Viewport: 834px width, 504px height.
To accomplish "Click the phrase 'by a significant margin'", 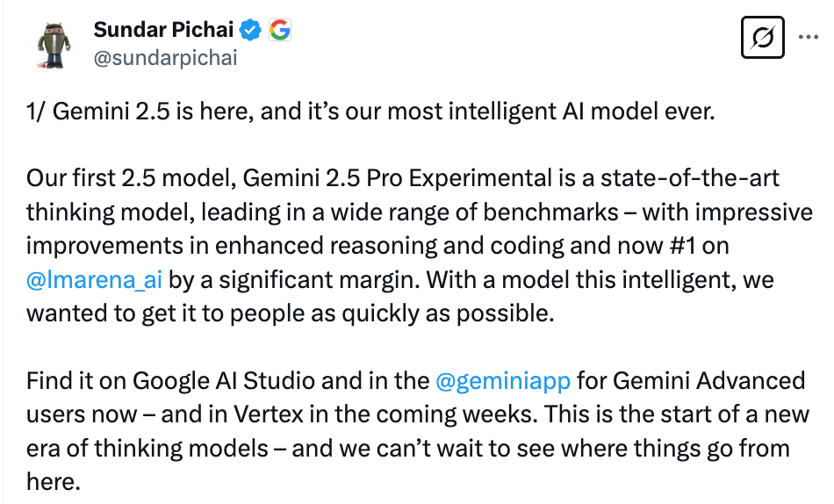I will tap(294, 280).
